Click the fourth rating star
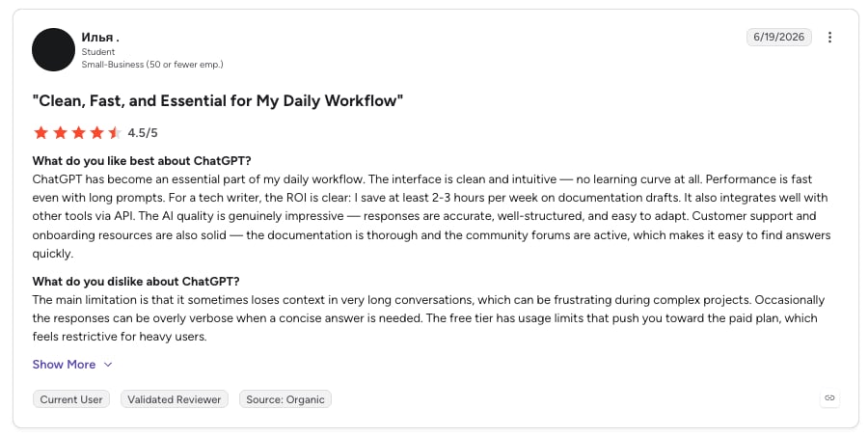 [96, 132]
